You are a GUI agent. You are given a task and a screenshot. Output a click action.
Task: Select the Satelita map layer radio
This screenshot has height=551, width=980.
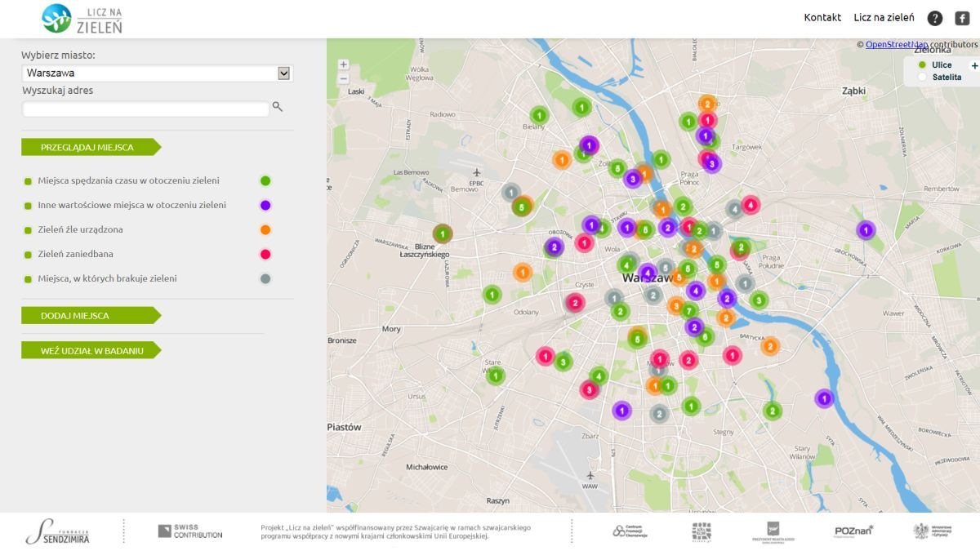tap(922, 77)
